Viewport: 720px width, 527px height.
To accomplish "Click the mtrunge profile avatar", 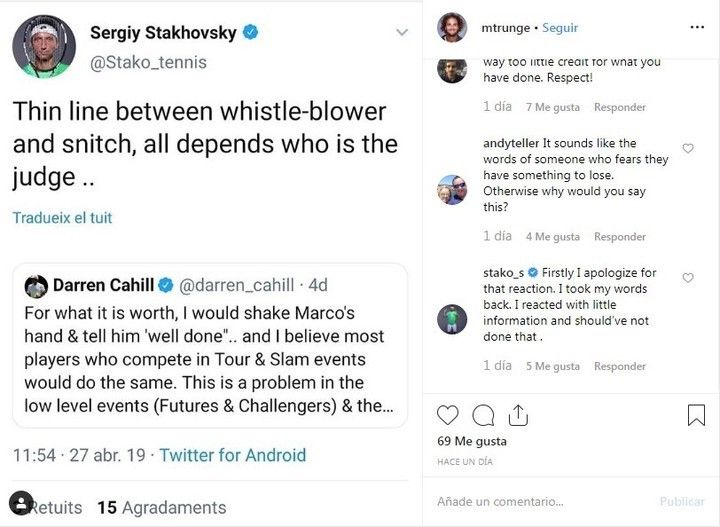I will (x=452, y=28).
